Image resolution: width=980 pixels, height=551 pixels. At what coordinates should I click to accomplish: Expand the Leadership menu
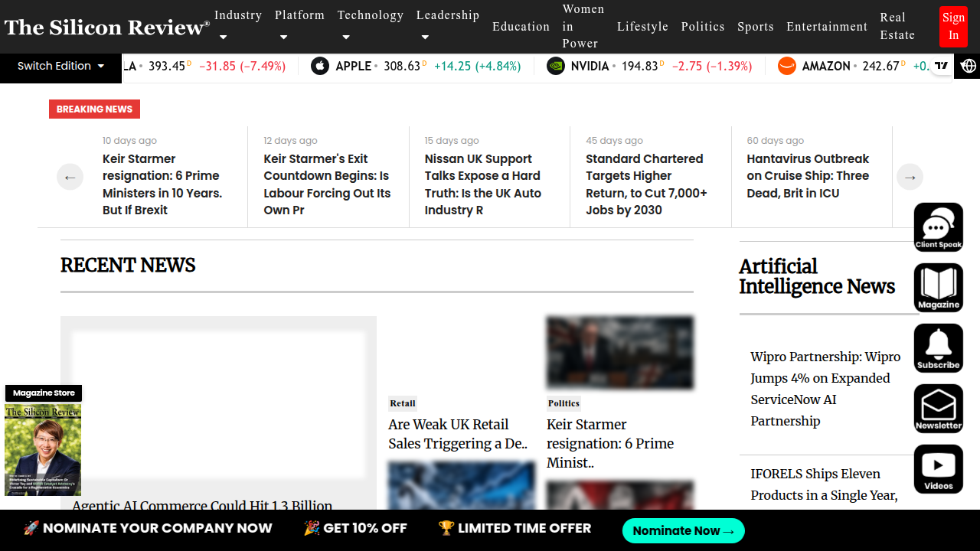click(x=447, y=25)
